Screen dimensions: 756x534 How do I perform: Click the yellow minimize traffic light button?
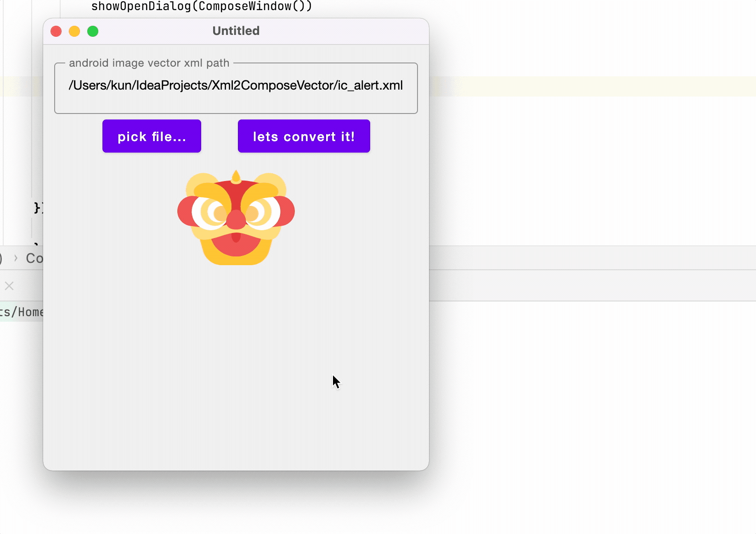coord(74,31)
